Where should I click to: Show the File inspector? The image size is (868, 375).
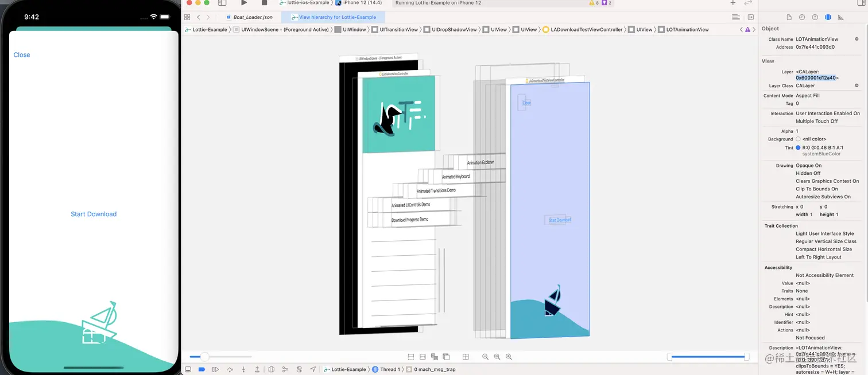tap(789, 17)
